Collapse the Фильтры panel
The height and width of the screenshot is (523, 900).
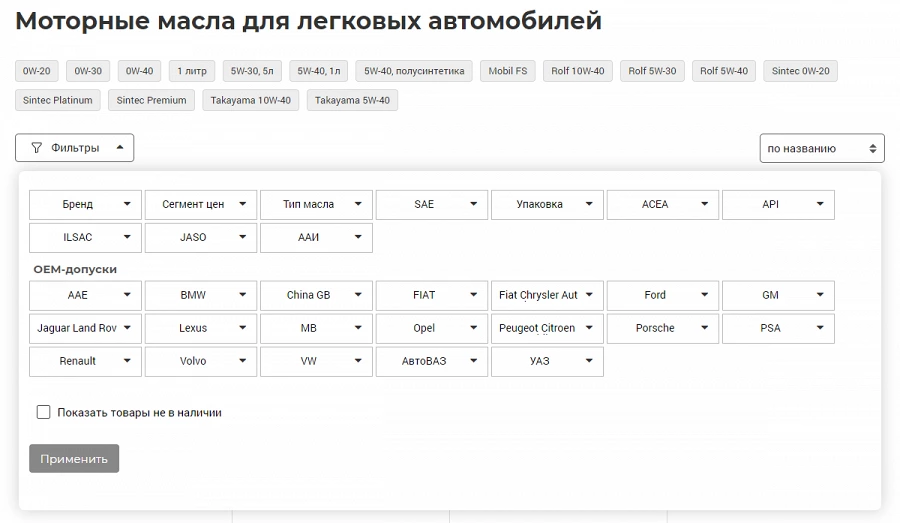click(x=75, y=148)
